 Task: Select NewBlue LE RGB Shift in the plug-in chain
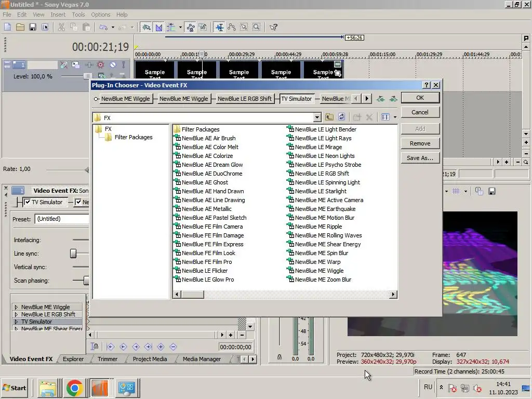[245, 99]
